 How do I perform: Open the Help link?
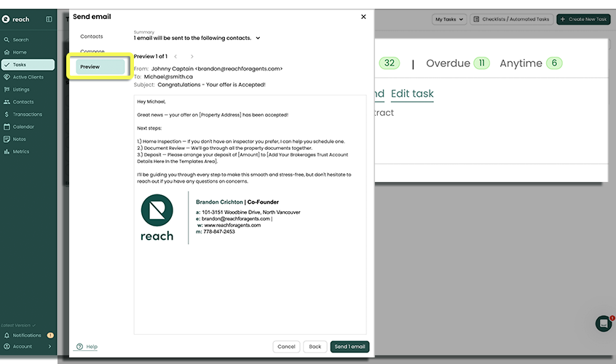click(x=87, y=347)
